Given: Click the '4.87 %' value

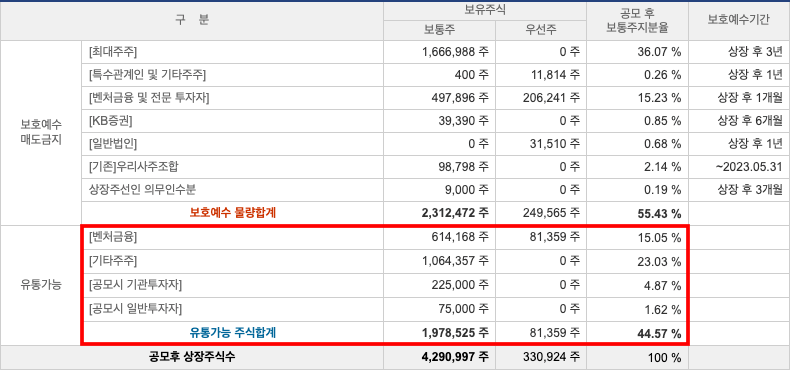Looking at the screenshot, I should tap(661, 285).
